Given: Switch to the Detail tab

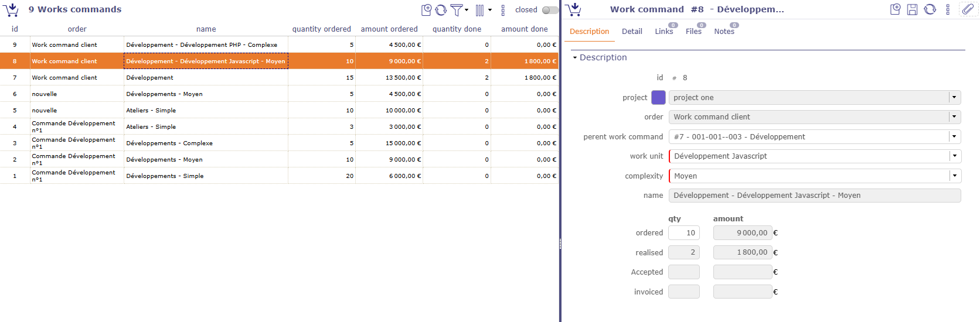Looking at the screenshot, I should pyautogui.click(x=632, y=32).
